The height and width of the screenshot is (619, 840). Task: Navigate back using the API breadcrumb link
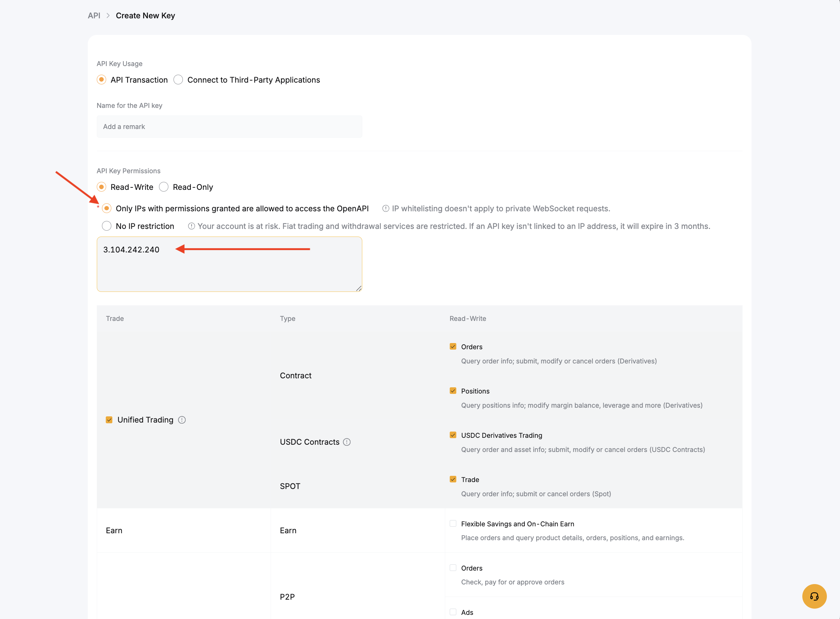click(x=94, y=15)
